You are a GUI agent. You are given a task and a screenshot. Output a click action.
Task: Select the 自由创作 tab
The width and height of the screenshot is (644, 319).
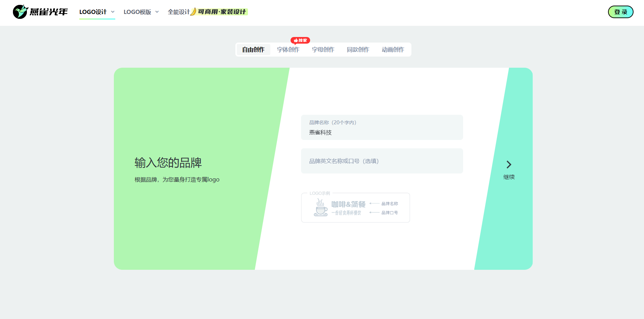253,50
